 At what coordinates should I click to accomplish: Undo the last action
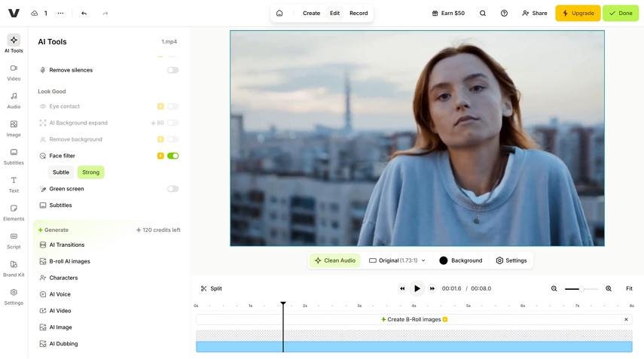(x=84, y=13)
